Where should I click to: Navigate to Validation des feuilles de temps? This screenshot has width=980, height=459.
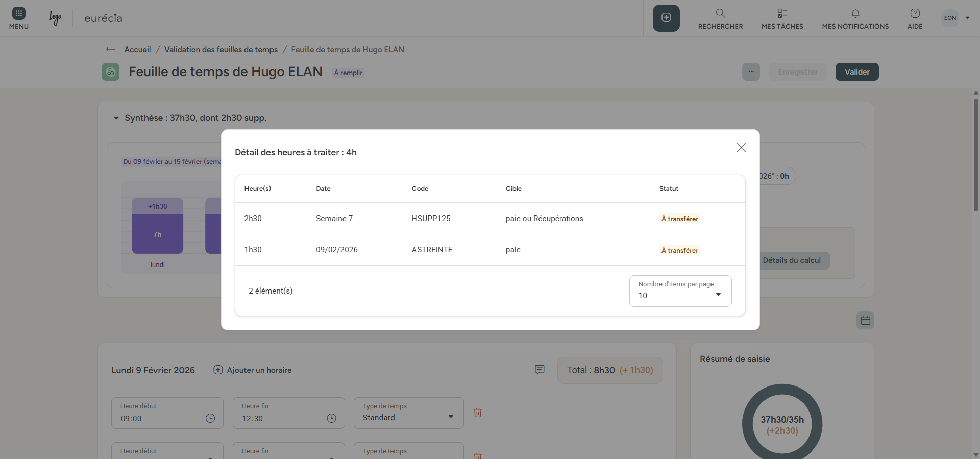tap(221, 50)
